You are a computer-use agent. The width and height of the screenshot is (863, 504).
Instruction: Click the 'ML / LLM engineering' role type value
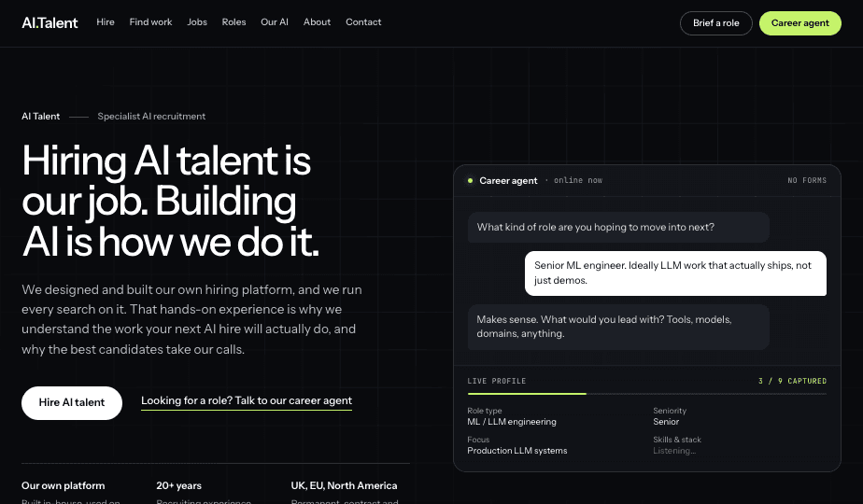point(512,422)
